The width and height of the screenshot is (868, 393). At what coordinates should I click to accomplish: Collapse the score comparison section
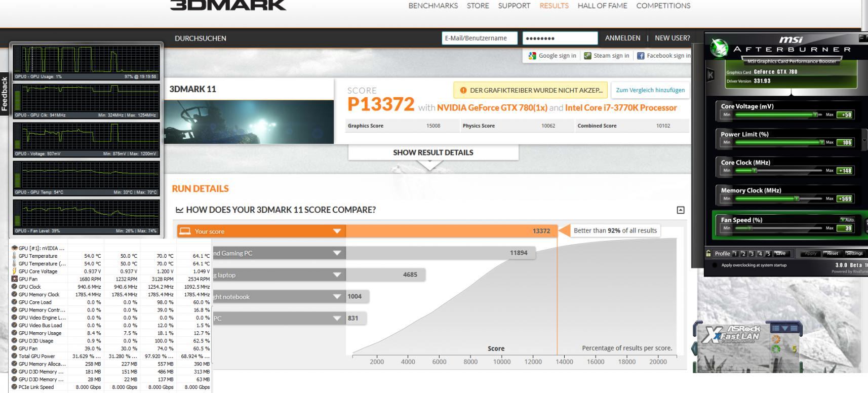click(681, 210)
